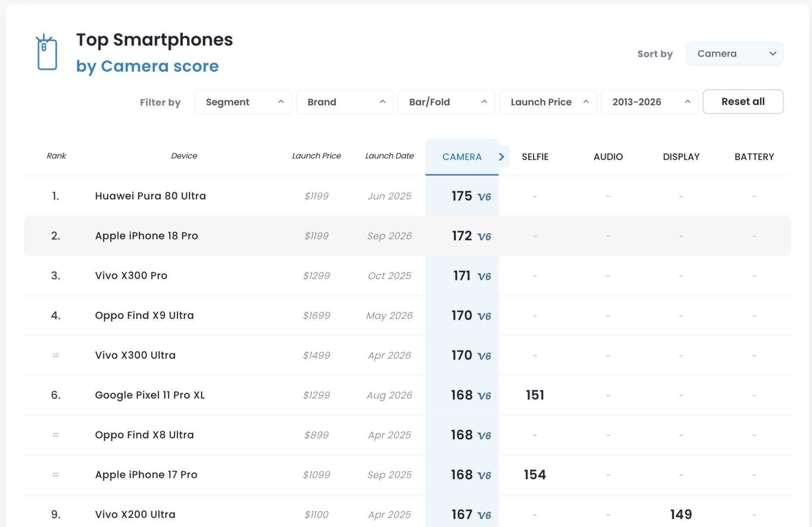This screenshot has width=812, height=527.
Task: Click display score 149 for Vivo X200 Ultra
Action: [681, 514]
